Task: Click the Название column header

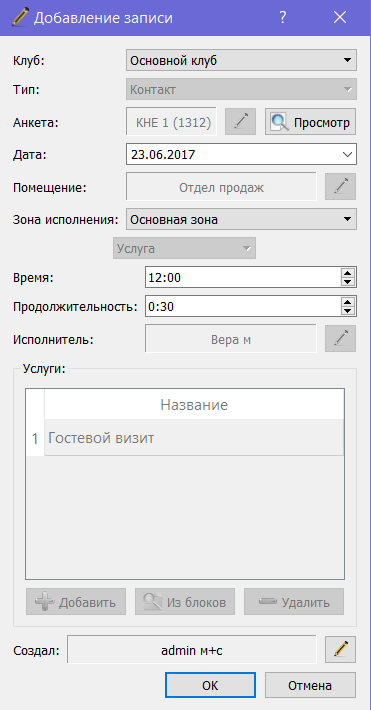Action: pyautogui.click(x=194, y=404)
